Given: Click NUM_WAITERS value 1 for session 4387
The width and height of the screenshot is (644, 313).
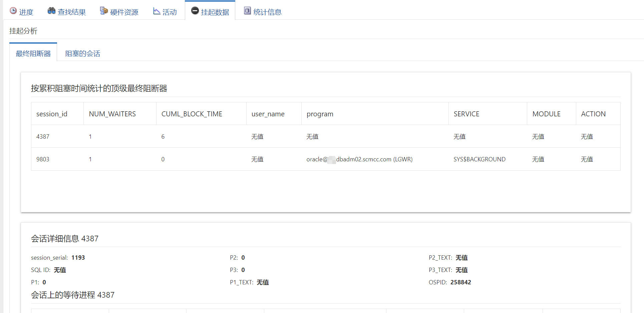Looking at the screenshot, I should [90, 137].
